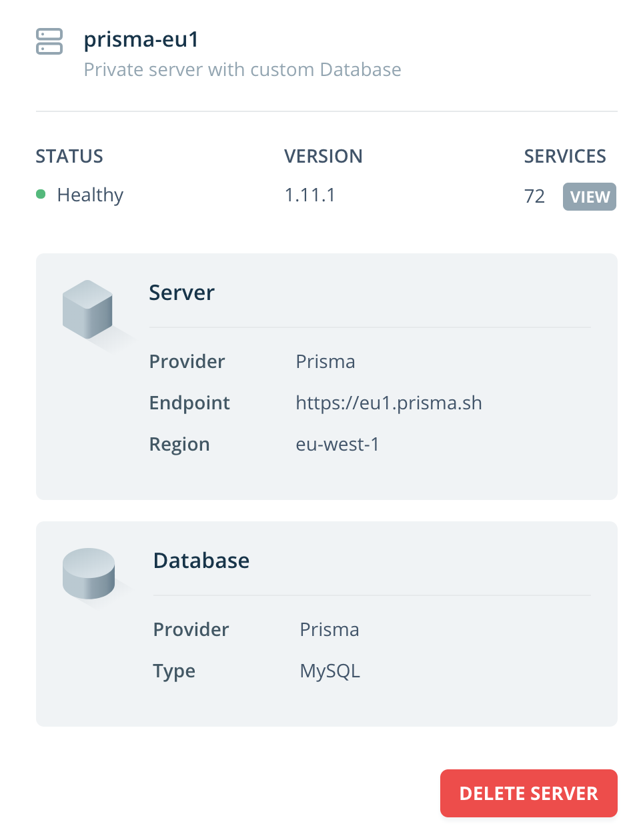Click the server name prisma-eu1

tap(139, 40)
